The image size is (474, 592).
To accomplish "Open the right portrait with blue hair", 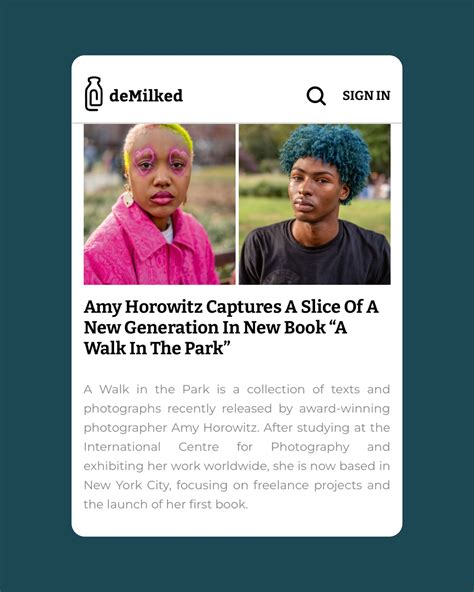I will (x=315, y=204).
